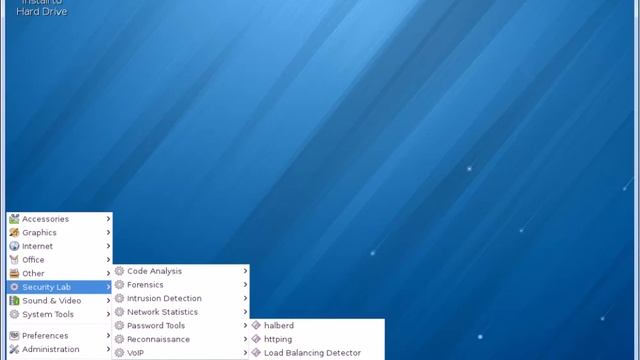This screenshot has height=360, width=640.
Task: Expand Intrusion Detection submenu arrow
Action: tap(245, 298)
